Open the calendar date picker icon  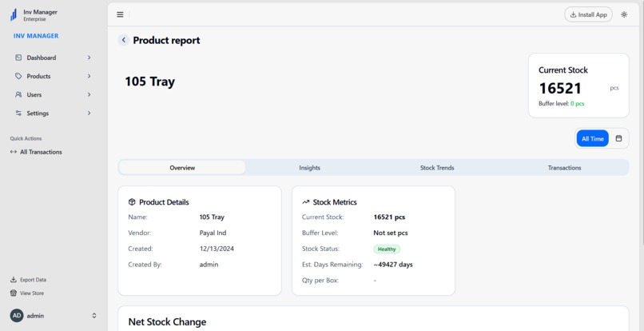pyautogui.click(x=618, y=138)
